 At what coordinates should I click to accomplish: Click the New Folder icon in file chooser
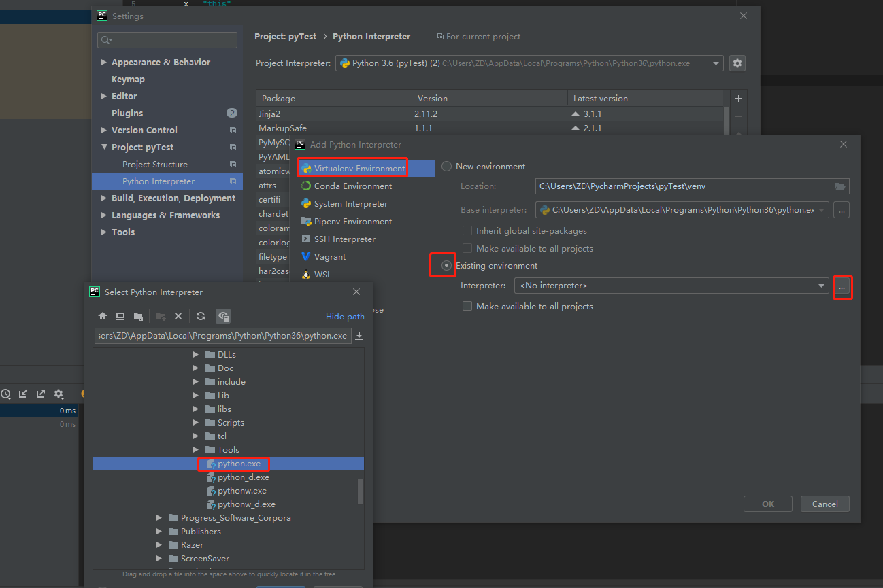coord(161,316)
